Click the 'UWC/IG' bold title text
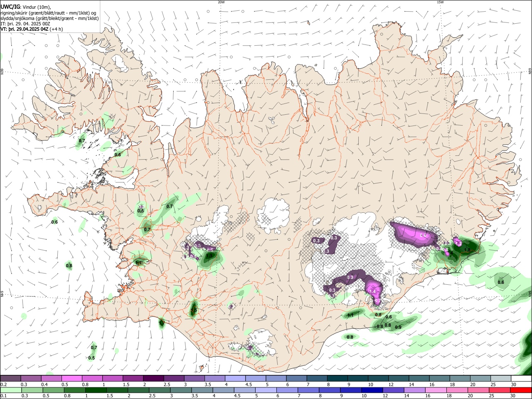Screen dimensions: 532x399 tap(10, 7)
